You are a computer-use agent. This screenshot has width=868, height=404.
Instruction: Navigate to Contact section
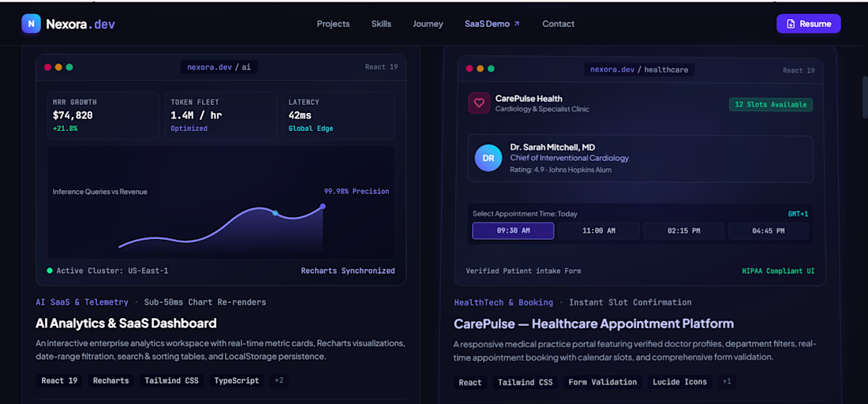558,24
